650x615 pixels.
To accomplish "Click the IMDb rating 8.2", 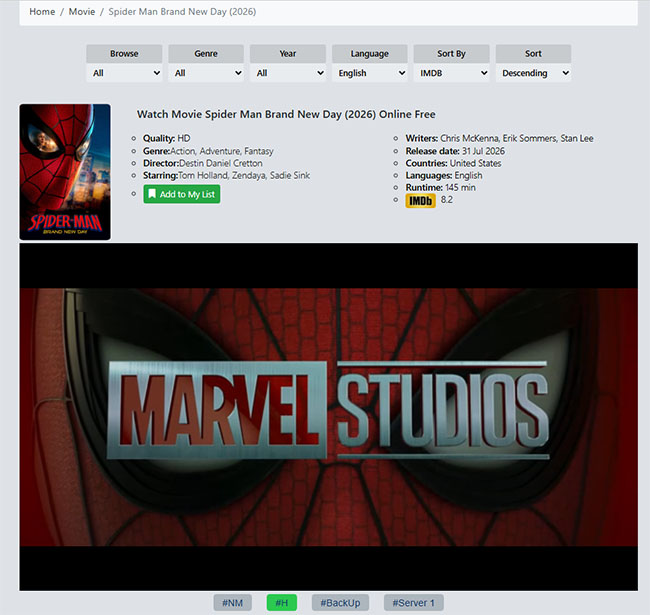I will point(446,200).
